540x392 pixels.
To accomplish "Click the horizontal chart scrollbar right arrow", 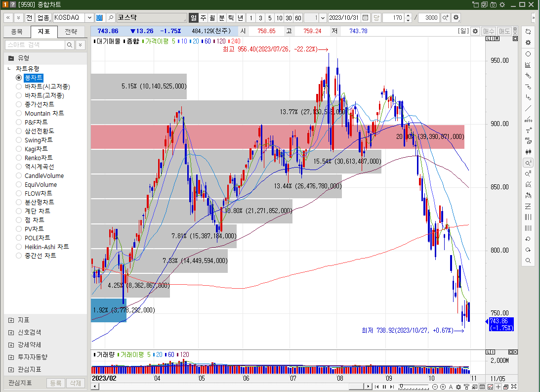I will pos(369,387).
